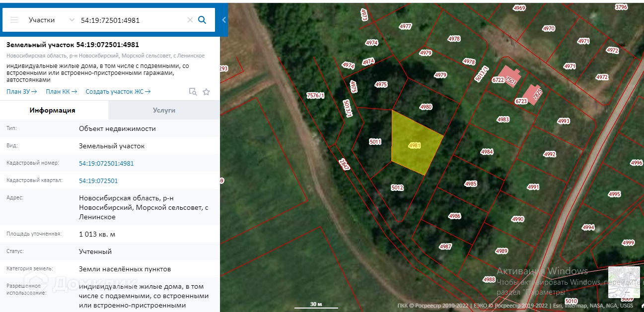Select the highlighted yellow parcel 4981

point(415,145)
